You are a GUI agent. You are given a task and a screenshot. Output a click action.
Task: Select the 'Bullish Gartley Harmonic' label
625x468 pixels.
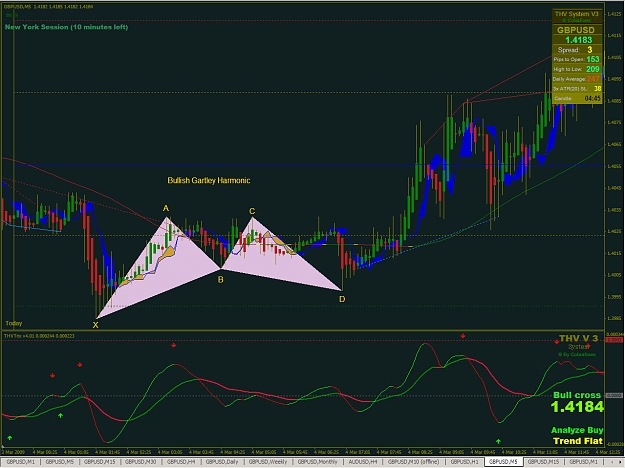208,181
